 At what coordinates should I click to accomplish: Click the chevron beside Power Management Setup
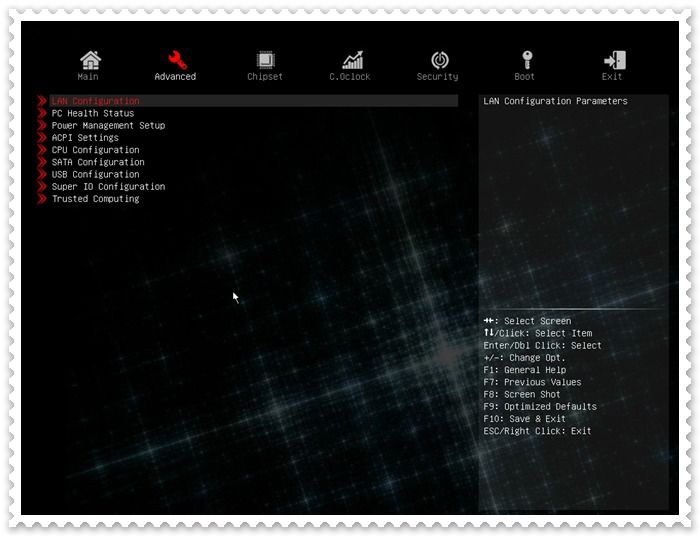click(42, 125)
